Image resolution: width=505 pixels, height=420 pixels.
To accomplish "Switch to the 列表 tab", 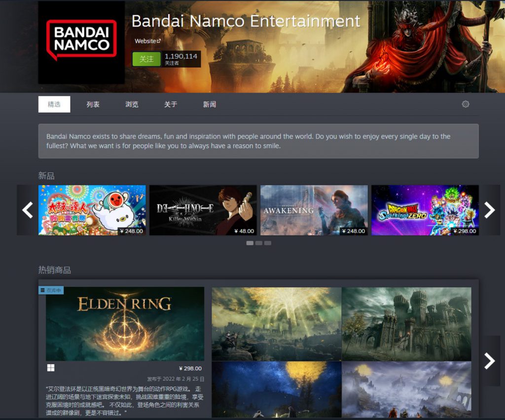I will [93, 105].
